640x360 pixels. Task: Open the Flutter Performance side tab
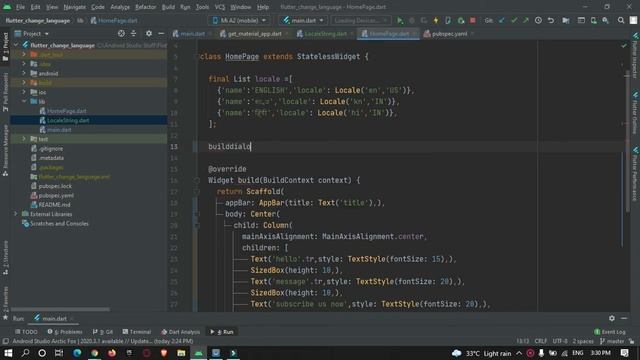point(636,175)
